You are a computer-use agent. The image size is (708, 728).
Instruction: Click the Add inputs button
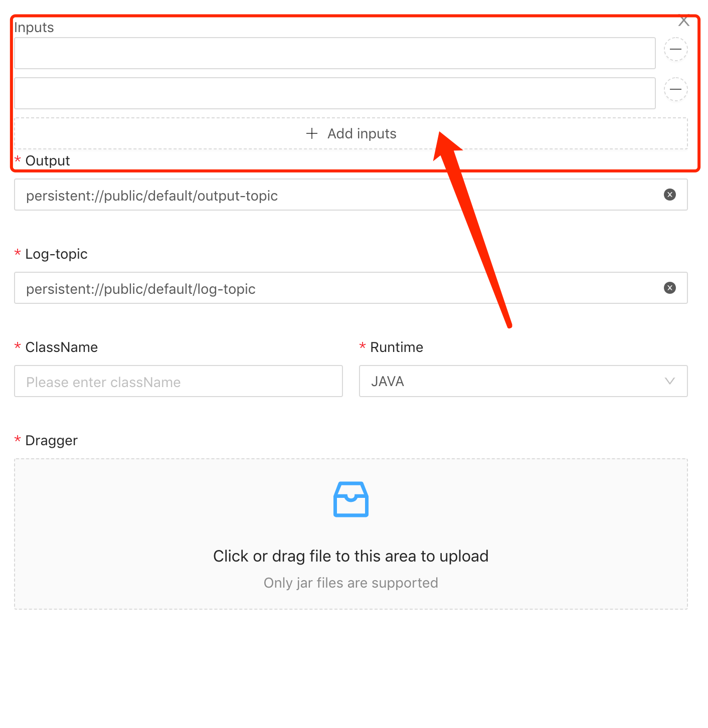pos(351,133)
